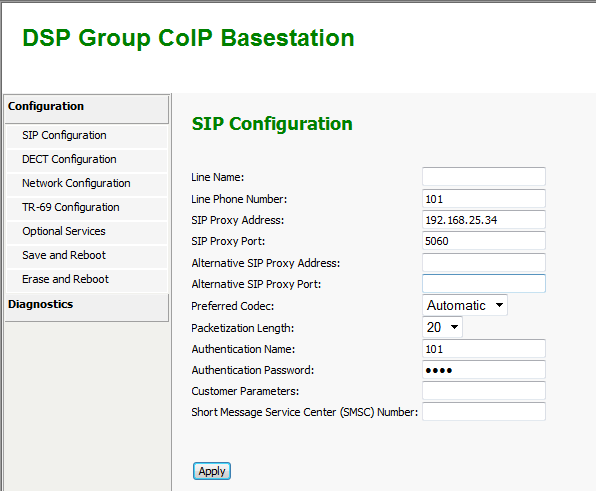Click the "Customer Parameters:" label
Image resolution: width=596 pixels, height=491 pixels.
(x=245, y=391)
